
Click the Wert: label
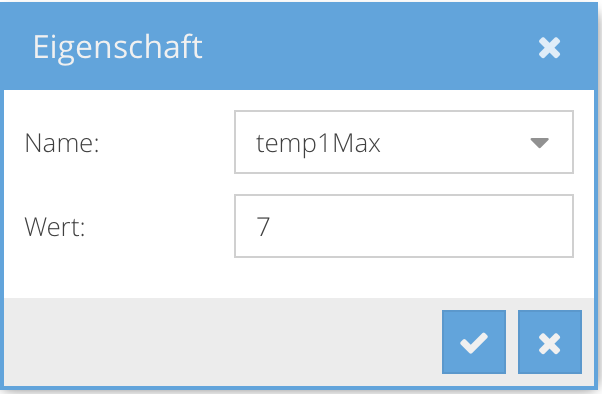pyautogui.click(x=55, y=227)
